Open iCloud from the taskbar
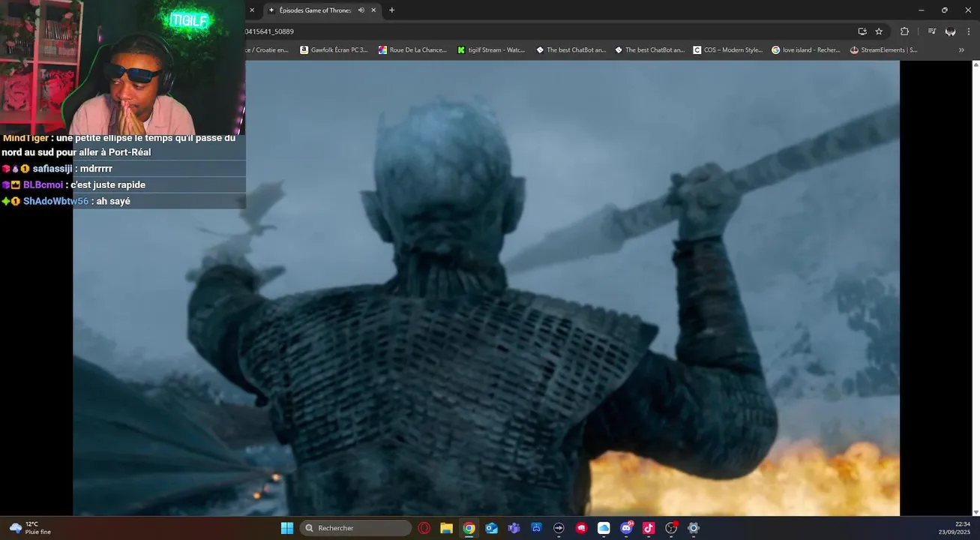The image size is (980, 540). [x=604, y=528]
